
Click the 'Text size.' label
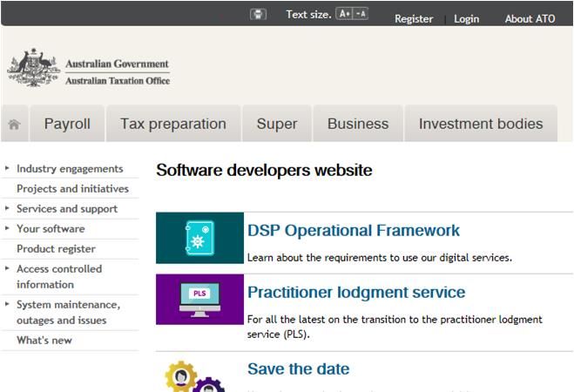[308, 14]
